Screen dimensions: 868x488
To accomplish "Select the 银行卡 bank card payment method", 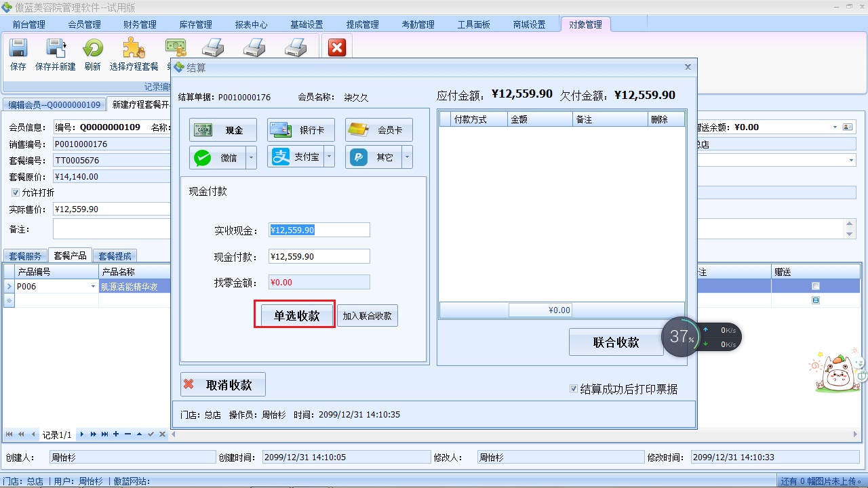I will point(300,129).
